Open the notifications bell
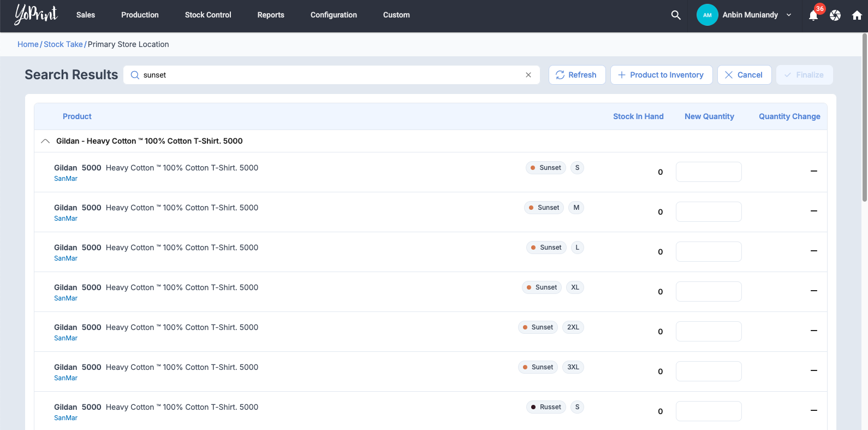This screenshot has width=868, height=430. pyautogui.click(x=813, y=15)
